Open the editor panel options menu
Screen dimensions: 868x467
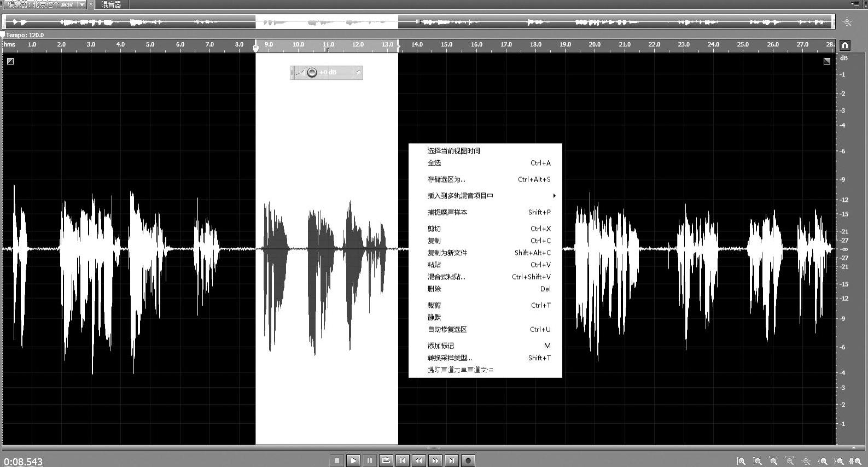(x=855, y=4)
